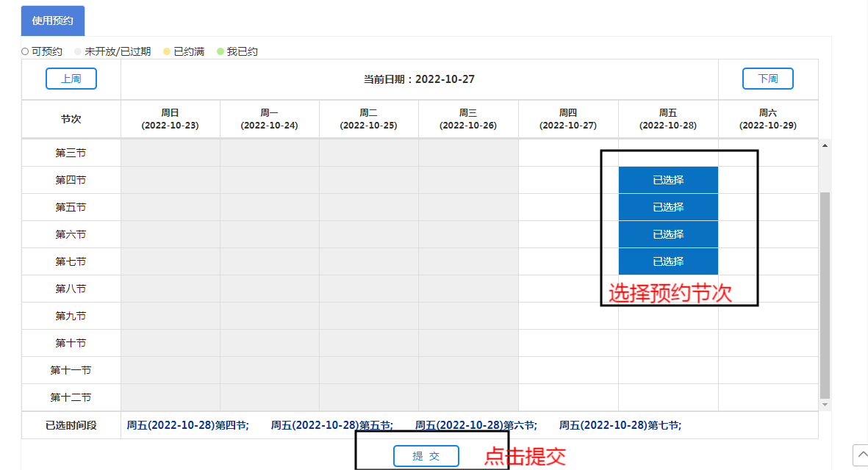868x470 pixels.
Task: Select Thursday 第三节 time slot
Action: pos(568,153)
